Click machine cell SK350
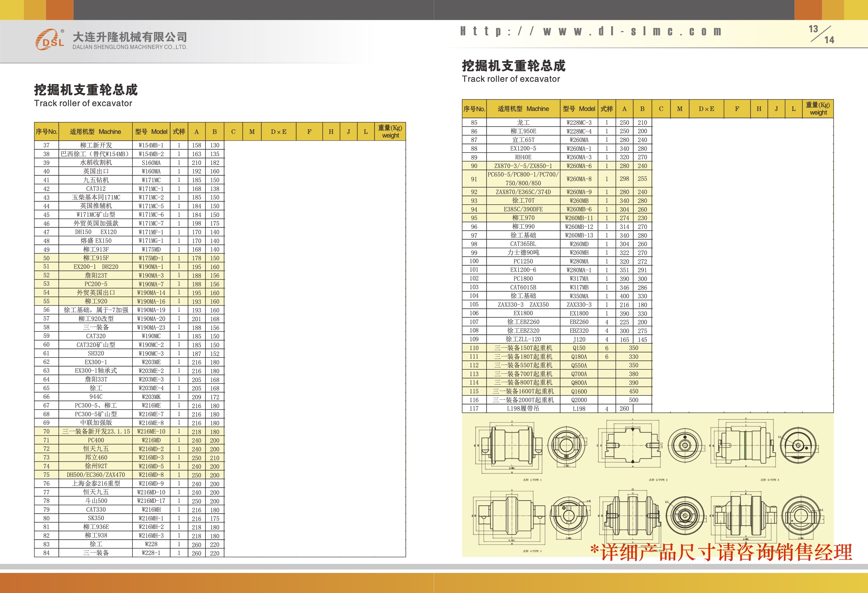Screen dimensions: 868x593 (96, 518)
